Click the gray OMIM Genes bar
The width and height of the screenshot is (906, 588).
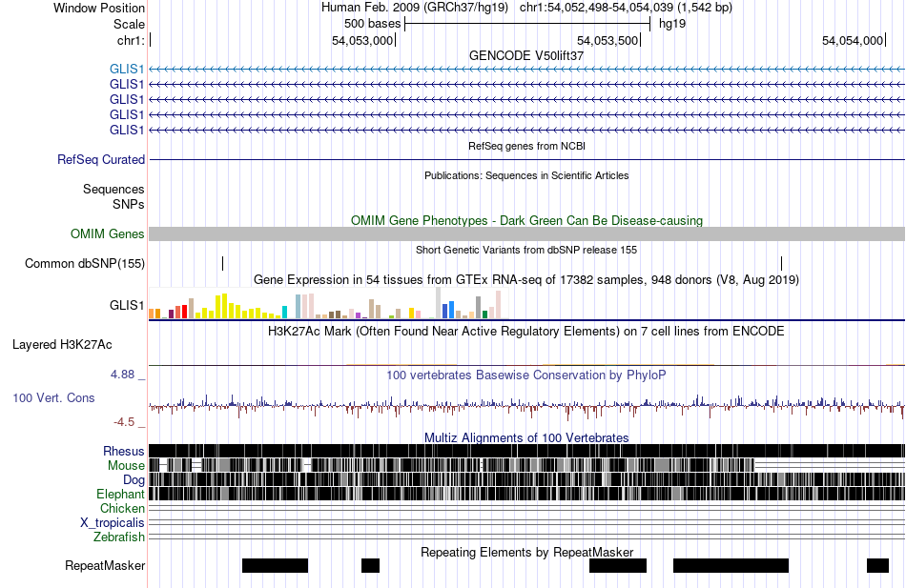526,233
